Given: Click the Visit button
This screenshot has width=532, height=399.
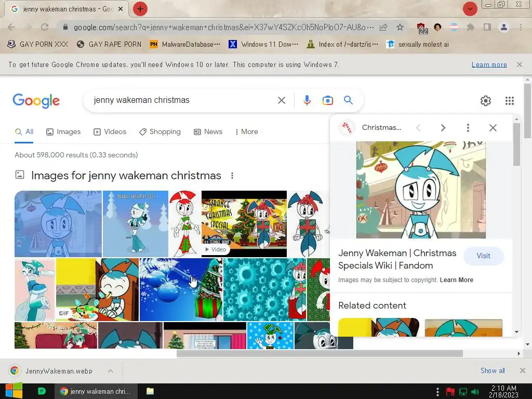Looking at the screenshot, I should 483,256.
